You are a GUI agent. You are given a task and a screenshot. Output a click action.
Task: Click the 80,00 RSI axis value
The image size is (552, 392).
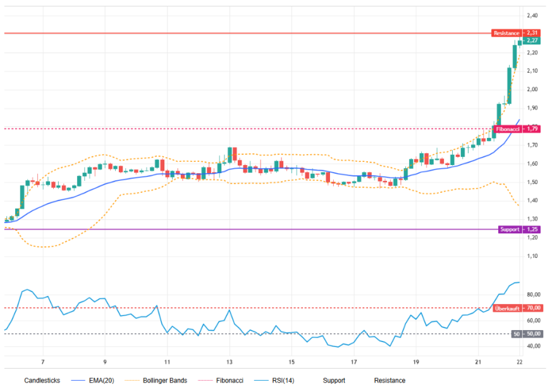point(533,295)
